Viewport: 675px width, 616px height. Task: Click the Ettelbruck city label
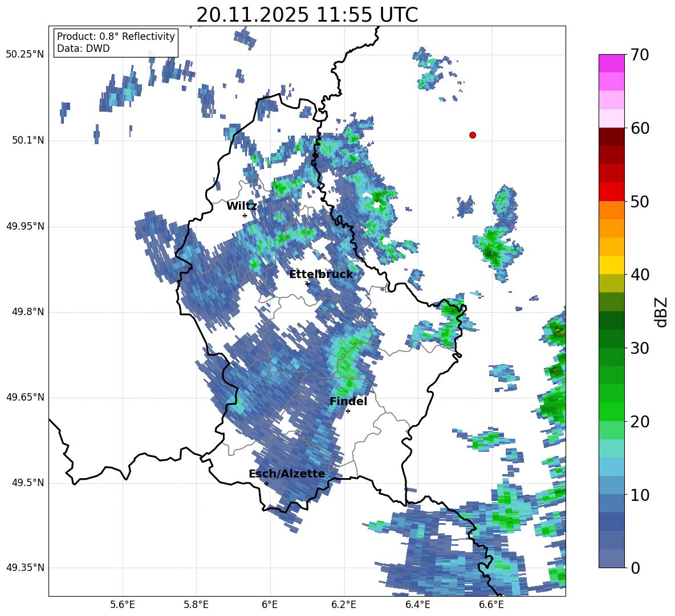[x=321, y=275]
